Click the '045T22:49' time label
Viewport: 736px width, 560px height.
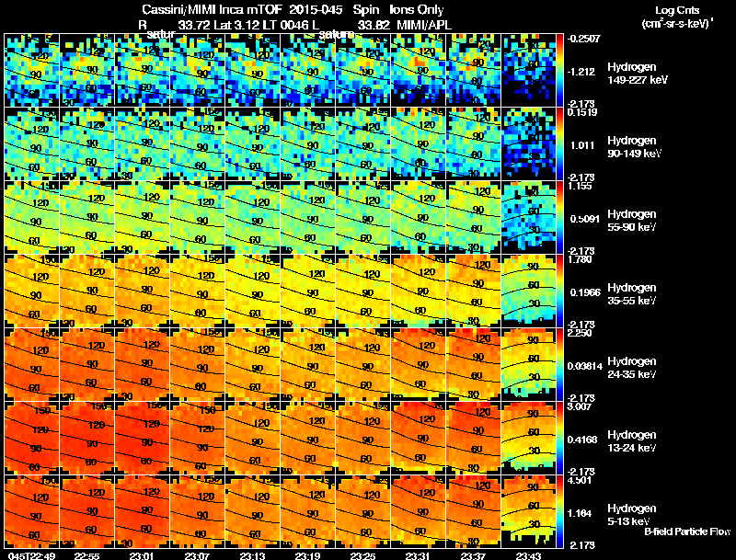click(x=32, y=555)
